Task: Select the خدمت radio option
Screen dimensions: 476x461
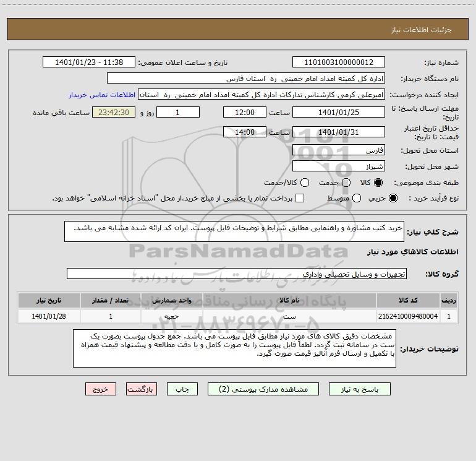Action: [x=346, y=183]
